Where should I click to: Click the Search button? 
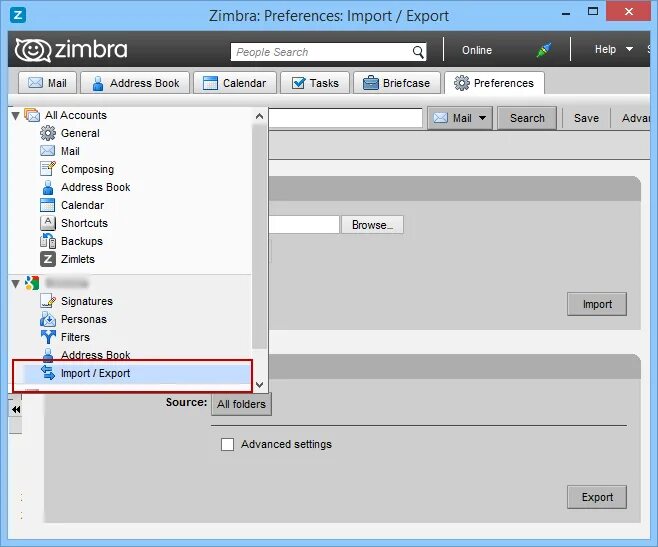tap(527, 118)
